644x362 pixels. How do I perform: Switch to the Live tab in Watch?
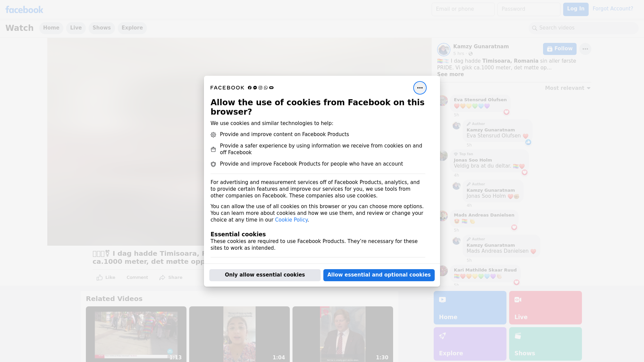(x=76, y=28)
